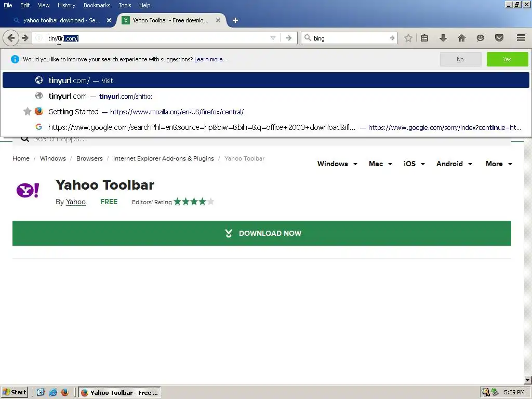Expand the Windows platform dropdown
Screen dimensions: 532x399
pos(337,164)
